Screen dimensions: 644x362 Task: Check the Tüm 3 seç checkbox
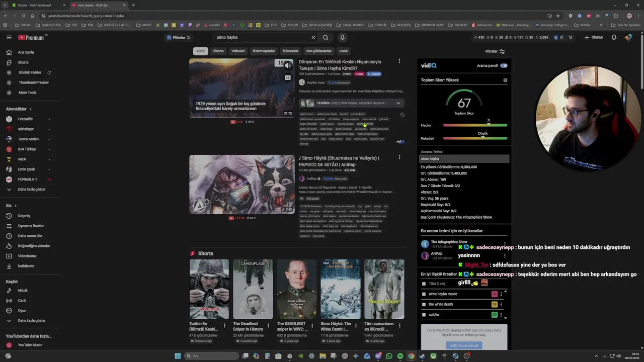424,284
